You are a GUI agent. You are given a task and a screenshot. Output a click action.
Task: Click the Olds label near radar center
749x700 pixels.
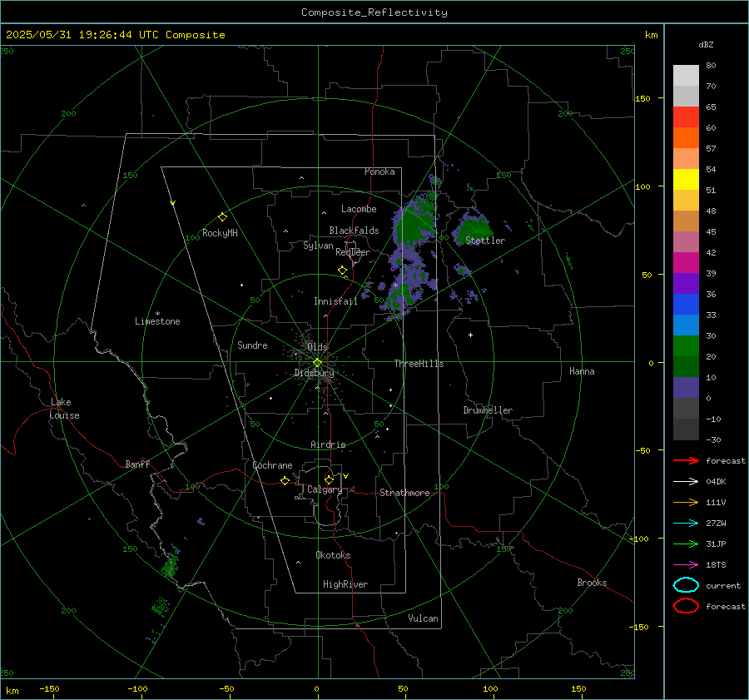[x=317, y=347]
